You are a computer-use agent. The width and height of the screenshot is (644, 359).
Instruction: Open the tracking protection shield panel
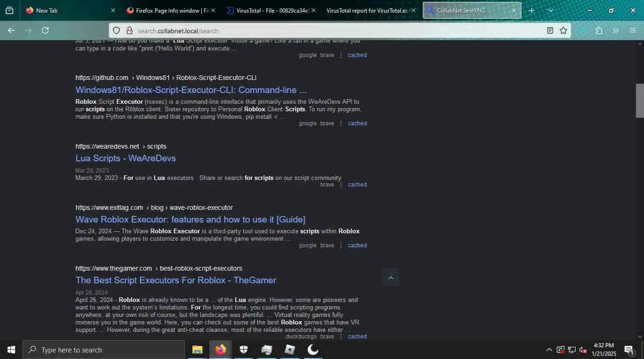(117, 30)
